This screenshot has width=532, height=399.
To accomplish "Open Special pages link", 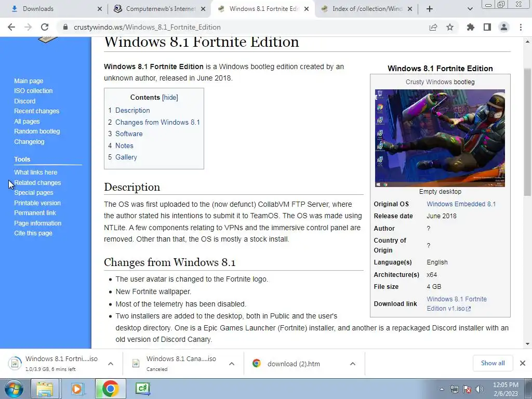I will click(34, 192).
